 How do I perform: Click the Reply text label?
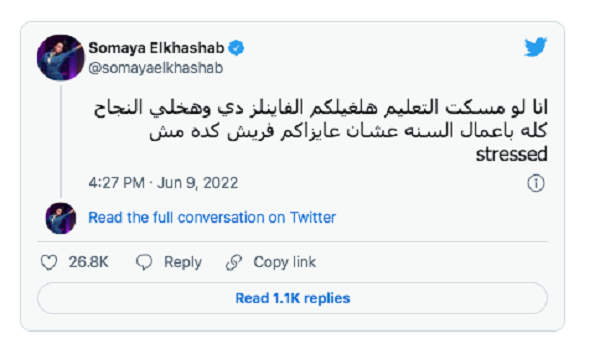click(x=183, y=262)
